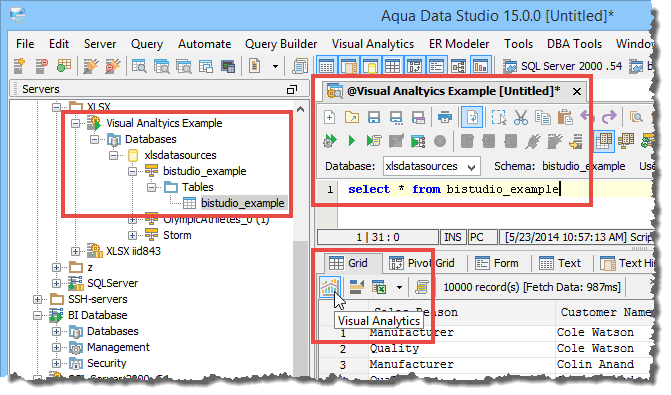The image size is (671, 395).
Task: Open the script list icon in main toolbar
Action: (300, 66)
